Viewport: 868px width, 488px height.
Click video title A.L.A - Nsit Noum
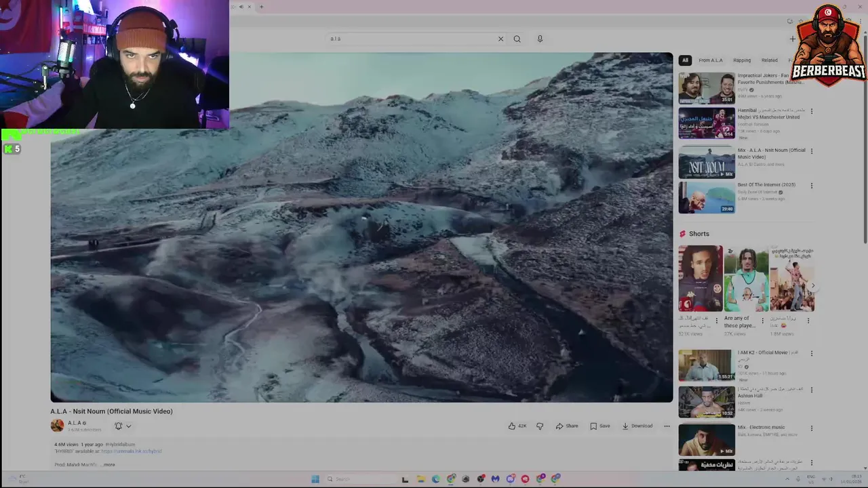point(111,411)
